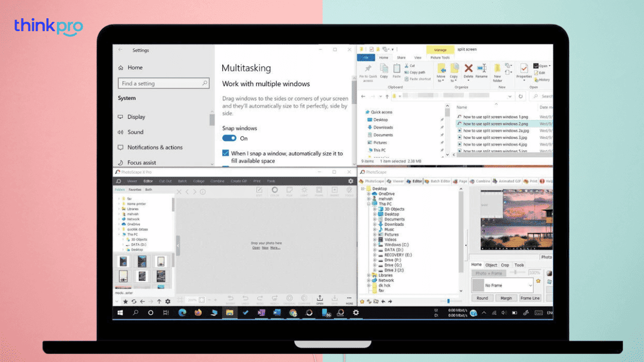Switch to the View tab in File Explorer
The image size is (644, 362).
(418, 57)
